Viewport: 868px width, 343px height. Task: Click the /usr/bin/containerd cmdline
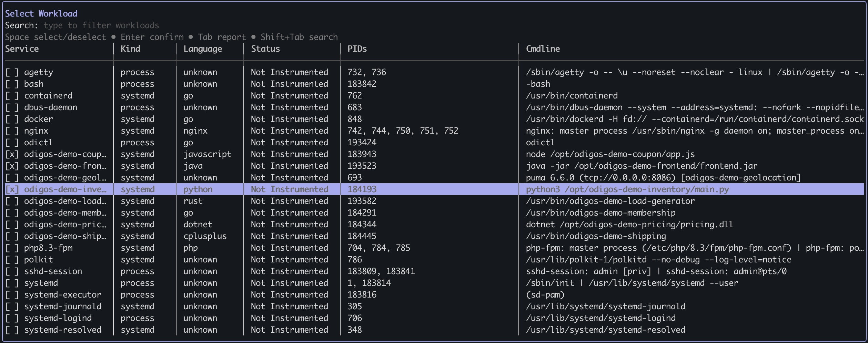tap(572, 96)
